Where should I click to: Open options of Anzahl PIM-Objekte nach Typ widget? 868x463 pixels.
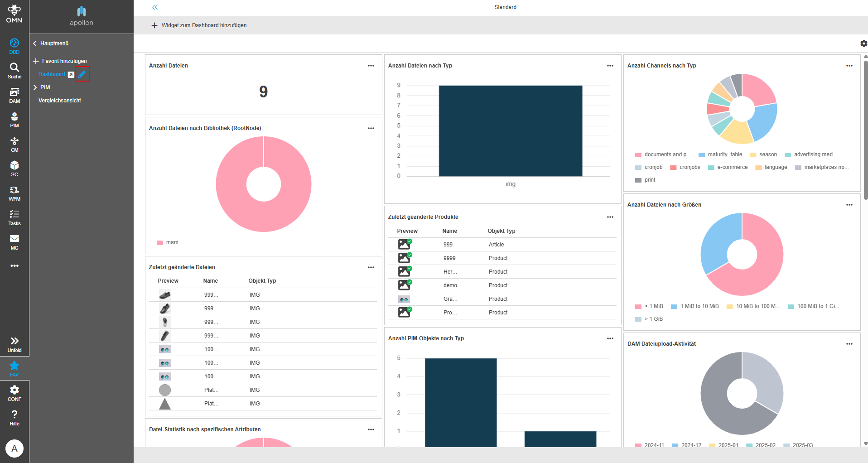610,338
